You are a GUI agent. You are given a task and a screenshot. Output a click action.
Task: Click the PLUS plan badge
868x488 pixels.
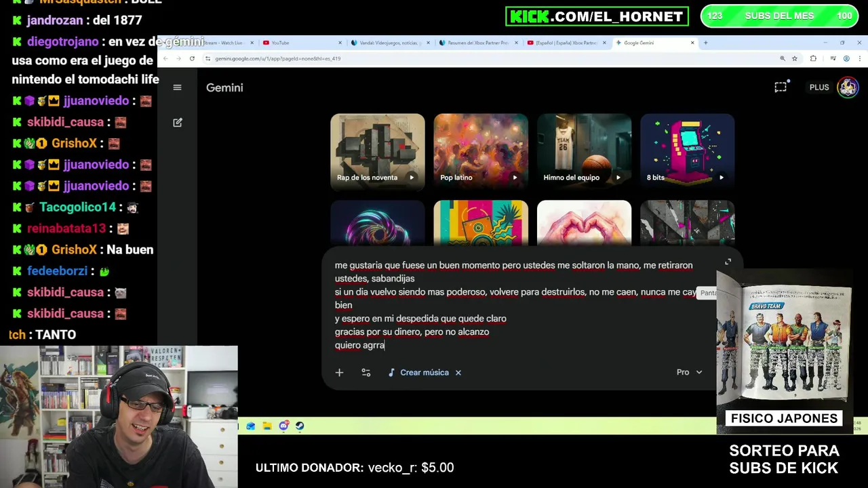pos(819,87)
